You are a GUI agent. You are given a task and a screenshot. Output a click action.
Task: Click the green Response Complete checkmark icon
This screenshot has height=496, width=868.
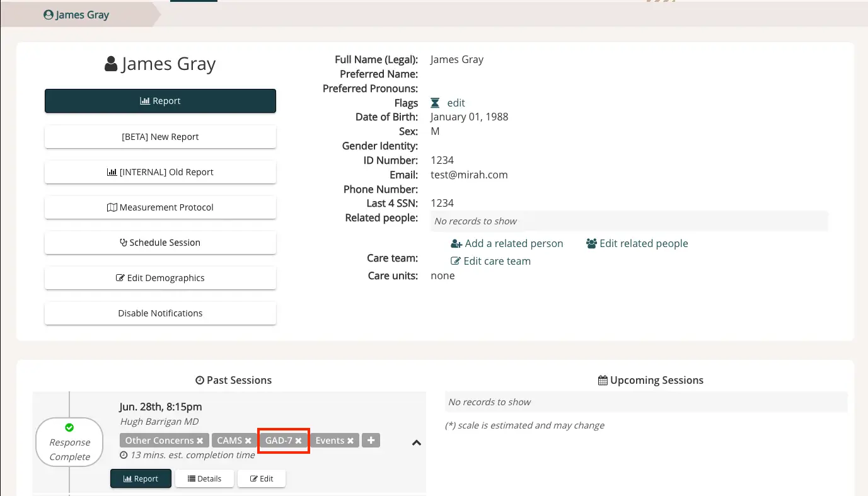(69, 425)
